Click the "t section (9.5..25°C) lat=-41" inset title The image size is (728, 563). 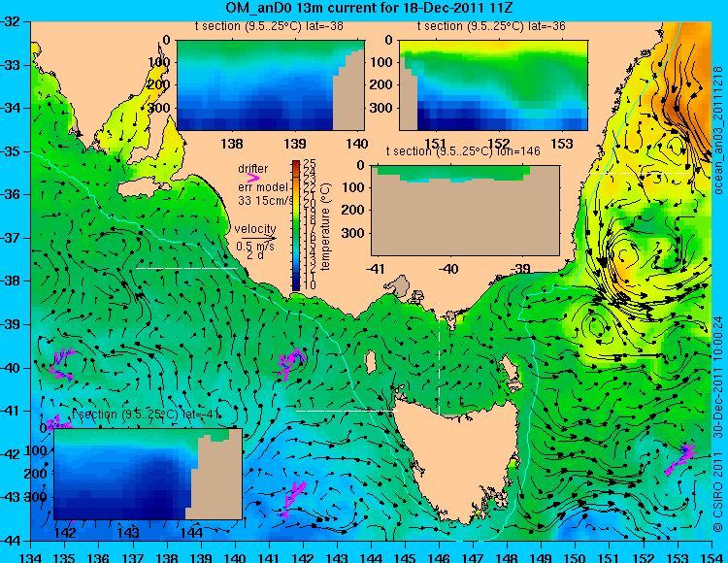pos(147,414)
